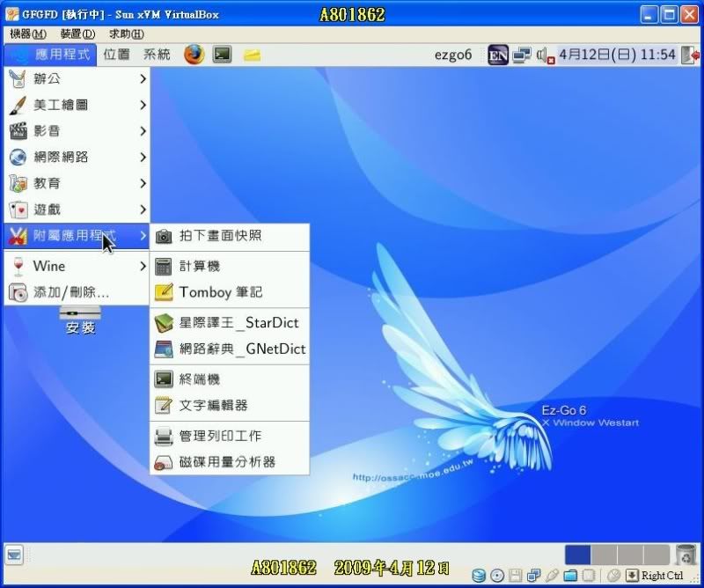The width and height of the screenshot is (704, 588).
Task: Expand the 辦公 office submenu
Action: 77,79
